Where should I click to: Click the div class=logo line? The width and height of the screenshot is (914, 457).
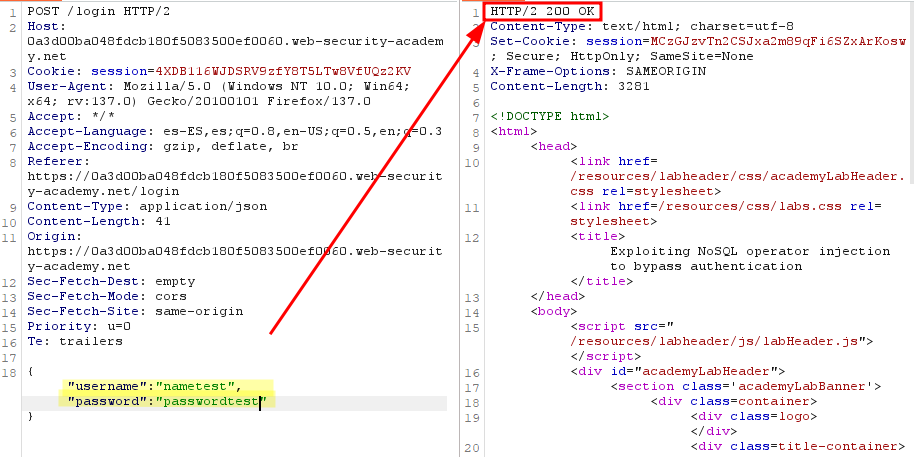point(753,416)
